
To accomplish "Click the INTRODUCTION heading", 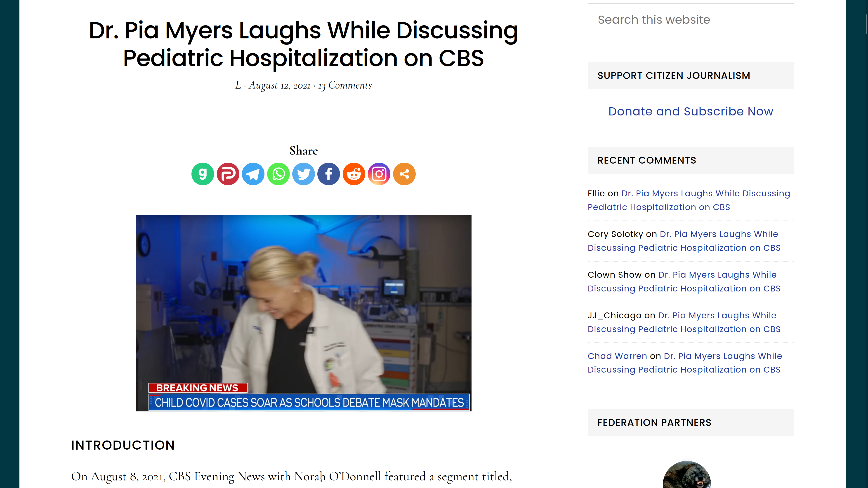I will pyautogui.click(x=123, y=445).
